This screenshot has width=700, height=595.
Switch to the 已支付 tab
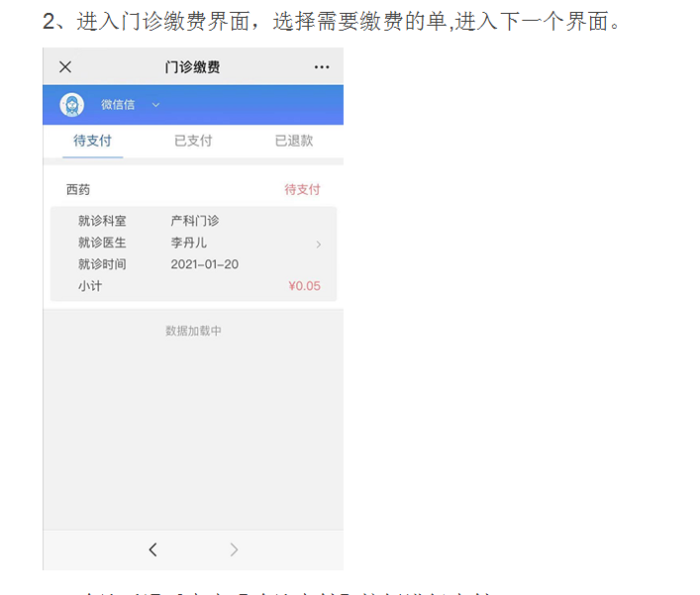(x=193, y=141)
